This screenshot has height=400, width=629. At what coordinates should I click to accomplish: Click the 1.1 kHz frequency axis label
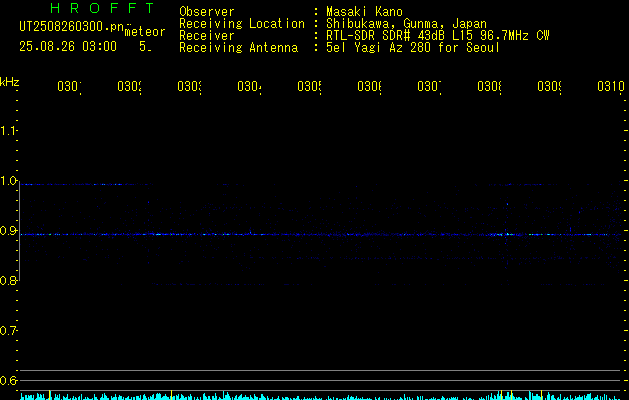coord(8,130)
